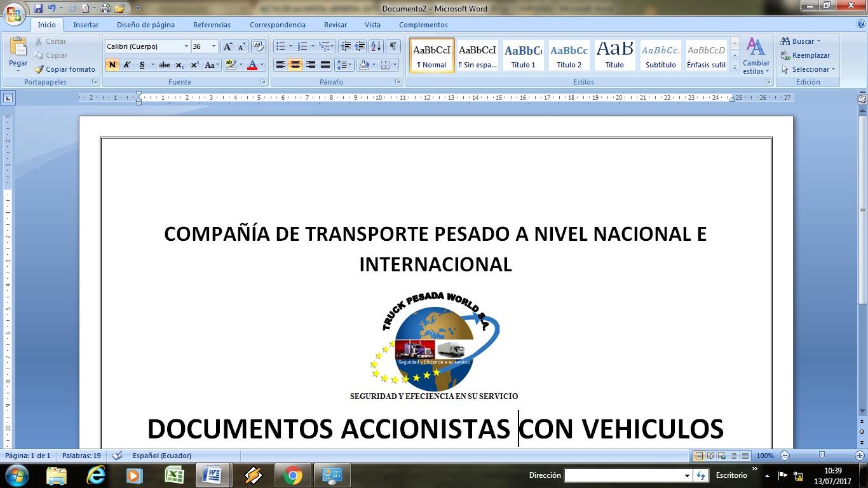Toggle superscript formatting
This screenshot has height=488, width=868.
pyautogui.click(x=194, y=65)
